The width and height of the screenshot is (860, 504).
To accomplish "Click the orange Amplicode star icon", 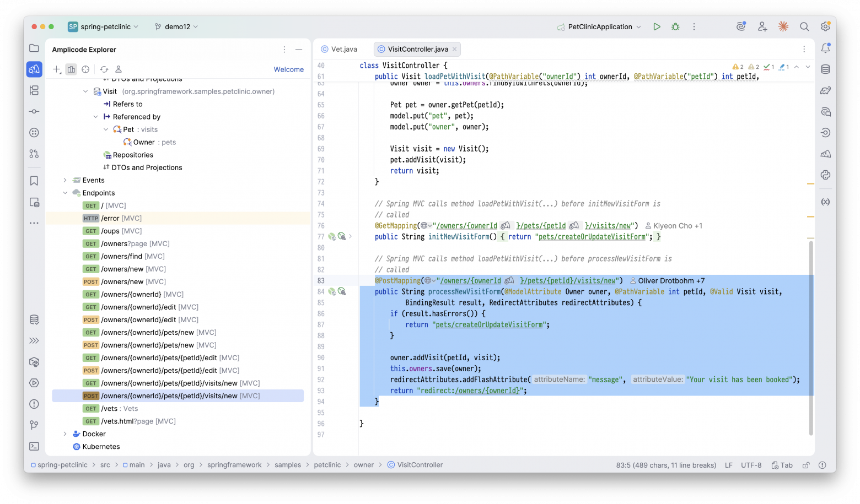I will [783, 26].
